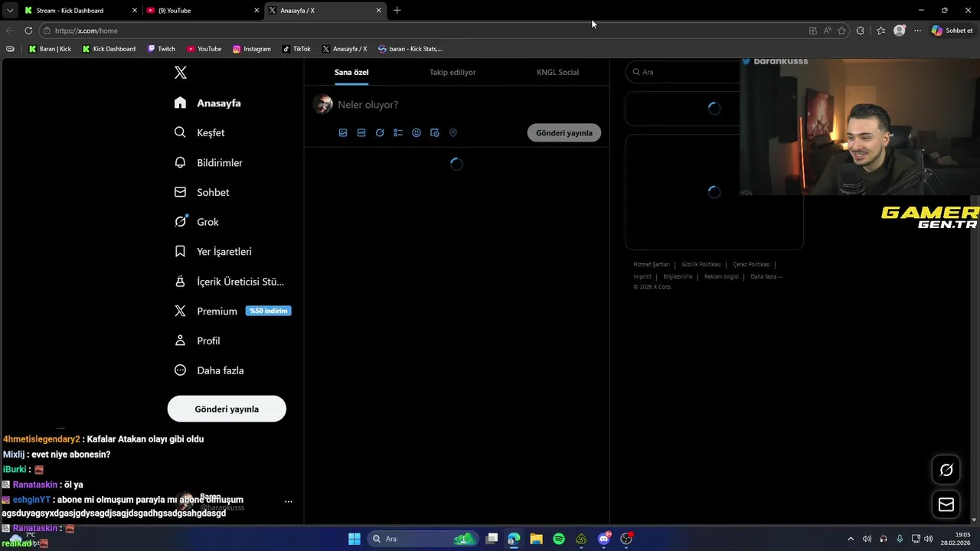Go to Anasayfa in the sidebar

[207, 103]
